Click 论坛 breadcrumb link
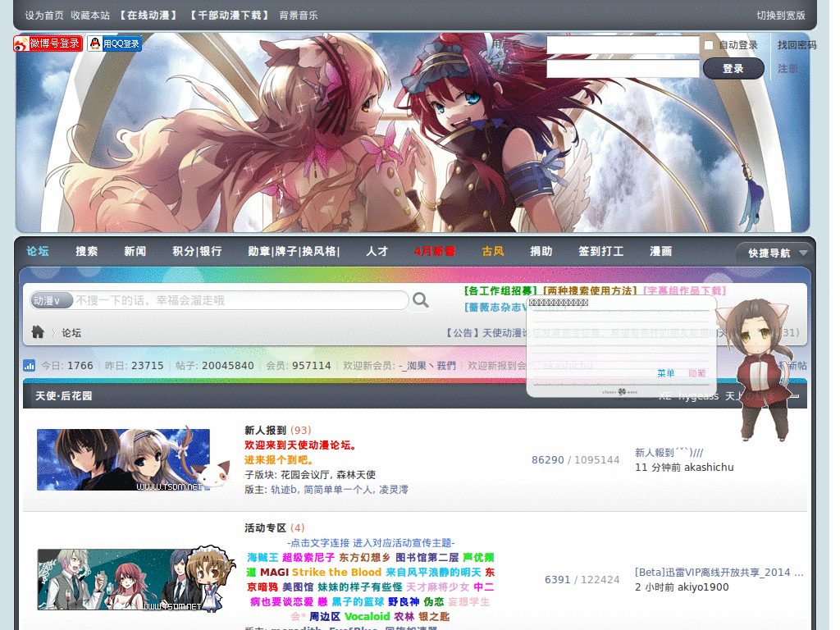Screen dimensions: 840x630 click(71, 333)
